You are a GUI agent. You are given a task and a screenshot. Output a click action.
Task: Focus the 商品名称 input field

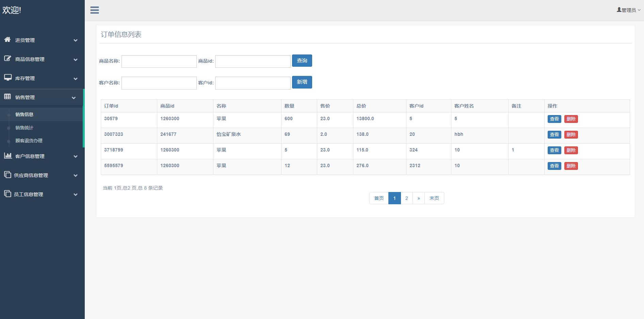[x=159, y=62]
